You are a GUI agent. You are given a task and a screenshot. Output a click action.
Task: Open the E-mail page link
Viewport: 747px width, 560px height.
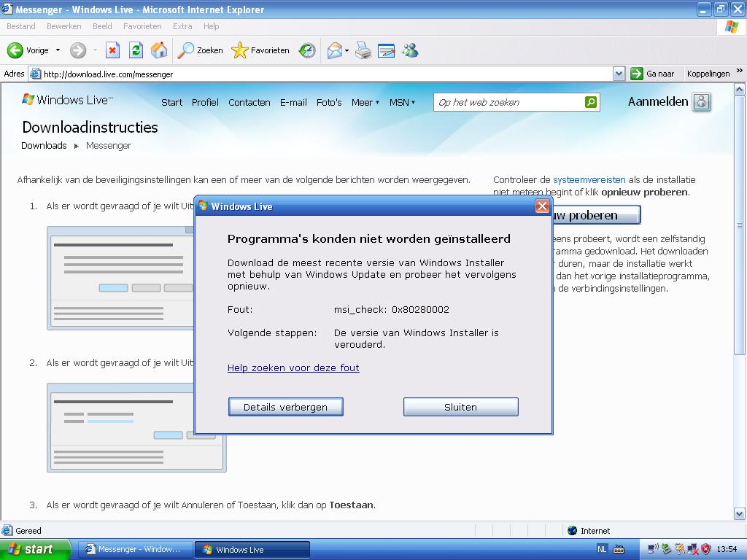pyautogui.click(x=293, y=102)
